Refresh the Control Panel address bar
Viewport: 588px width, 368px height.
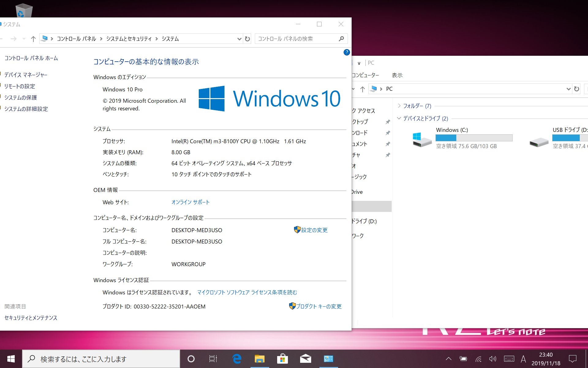click(247, 39)
